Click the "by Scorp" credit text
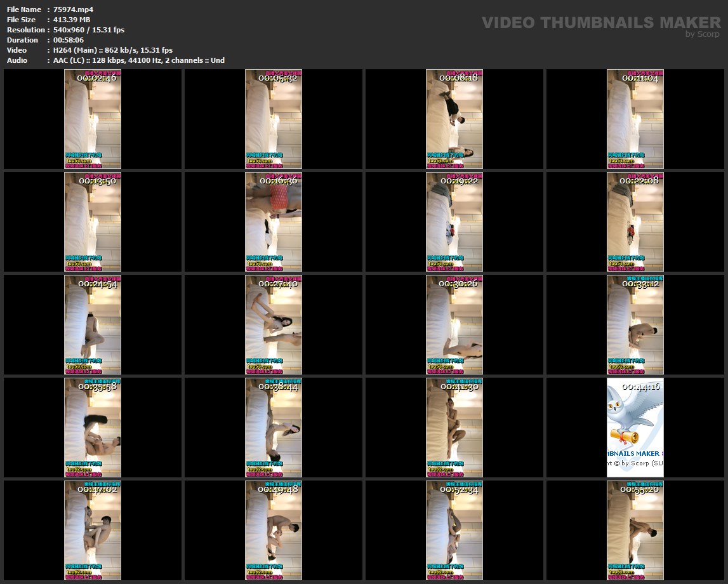 (x=703, y=34)
